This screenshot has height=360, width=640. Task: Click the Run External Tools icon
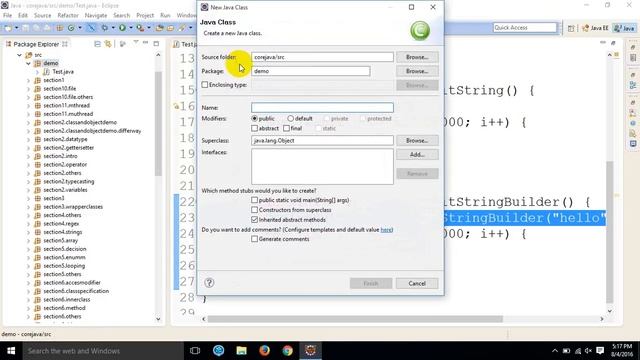(140, 28)
